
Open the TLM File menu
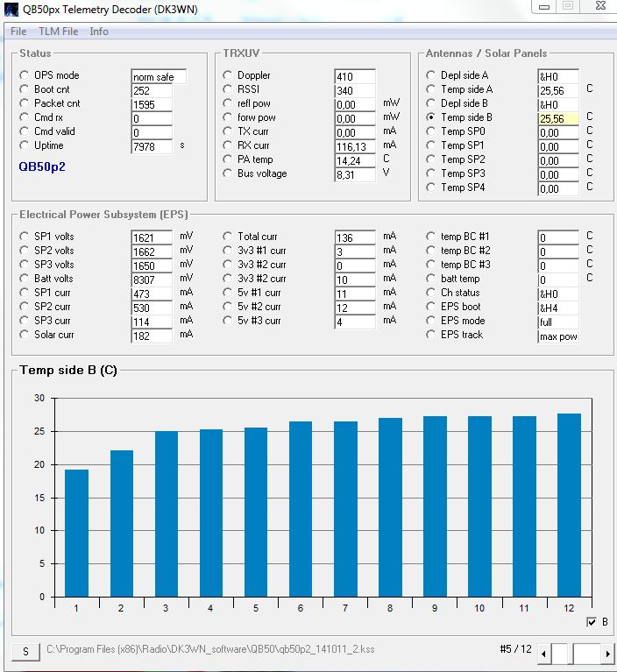59,32
